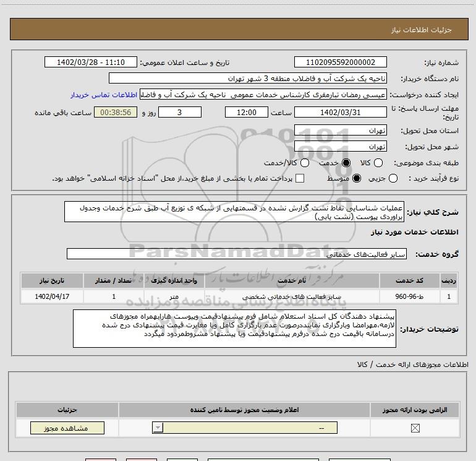Click نام خدمت column header
476x461 pixels.
(292, 280)
